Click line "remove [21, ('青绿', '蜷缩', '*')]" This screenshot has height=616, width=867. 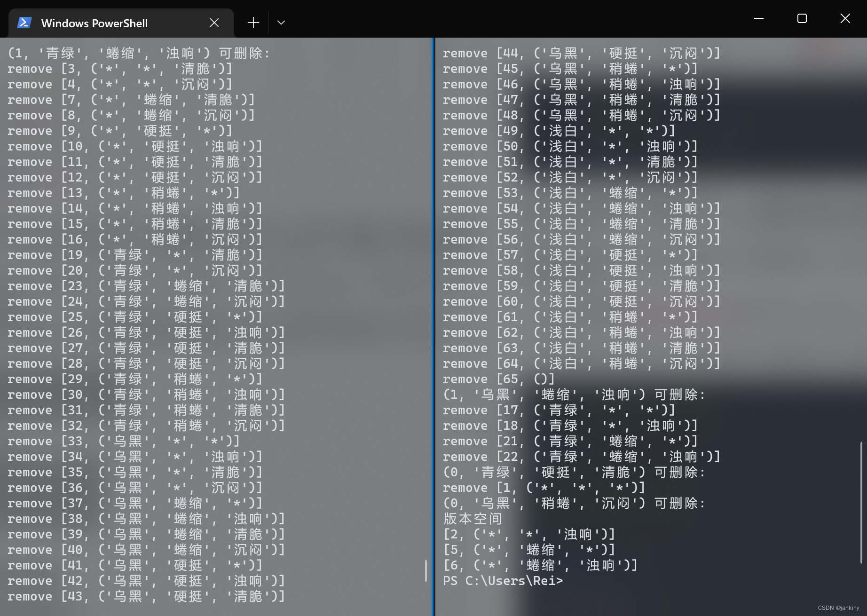(570, 441)
